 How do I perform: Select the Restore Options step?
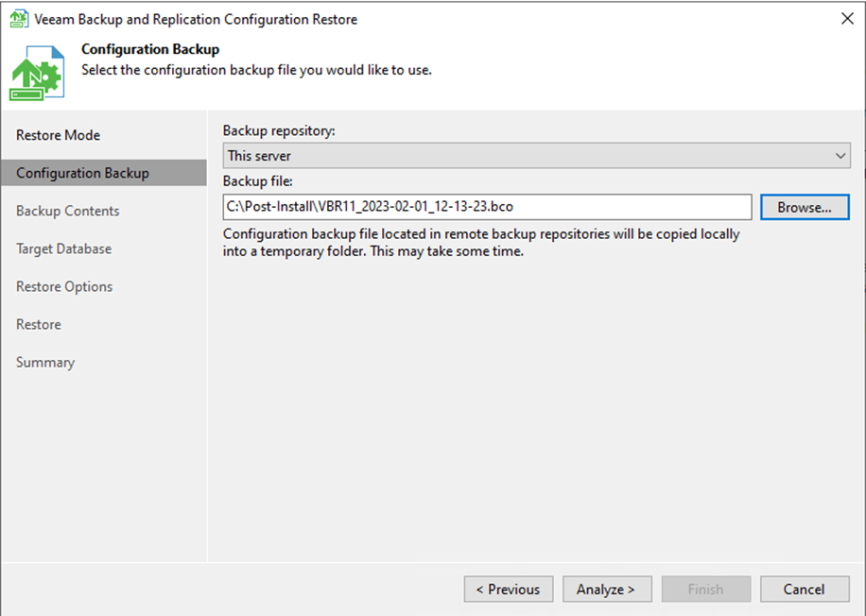(64, 286)
